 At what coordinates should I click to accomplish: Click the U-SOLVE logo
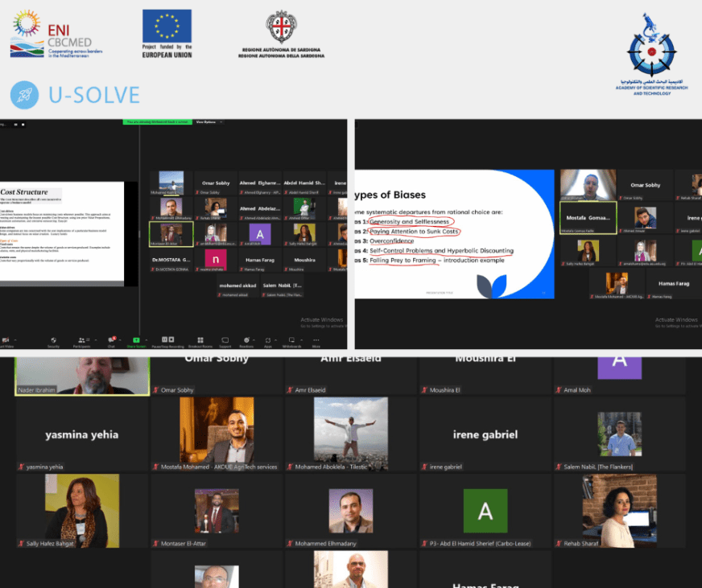coord(75,95)
